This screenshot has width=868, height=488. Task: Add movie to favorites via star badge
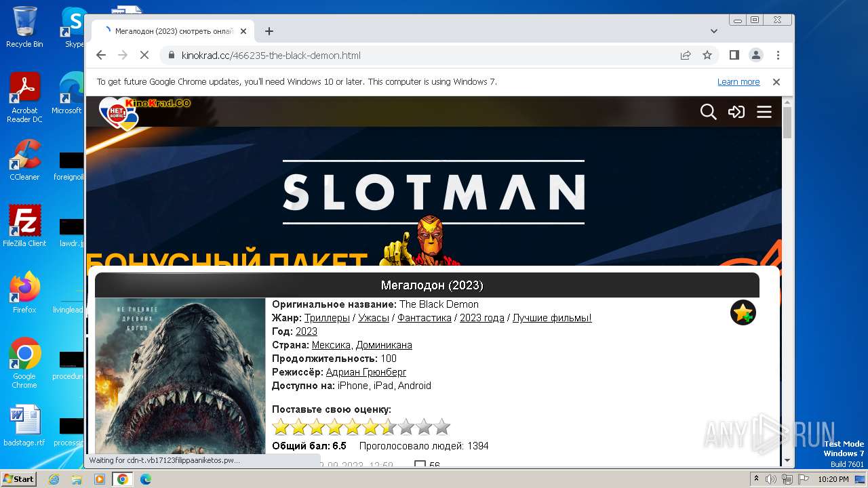743,312
